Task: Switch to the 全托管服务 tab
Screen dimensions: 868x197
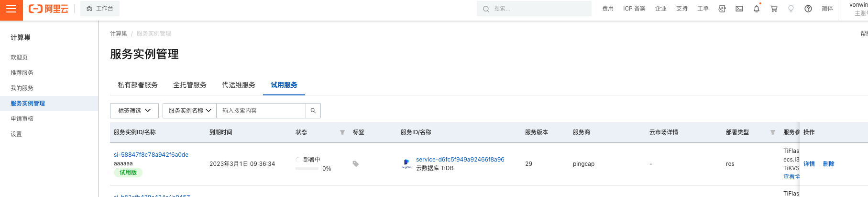Action: point(190,85)
